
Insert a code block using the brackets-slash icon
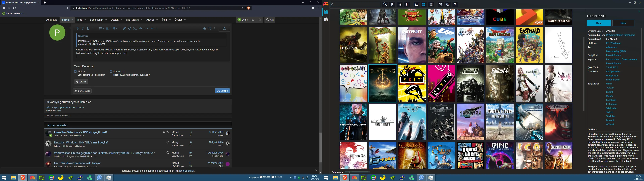pos(140,28)
